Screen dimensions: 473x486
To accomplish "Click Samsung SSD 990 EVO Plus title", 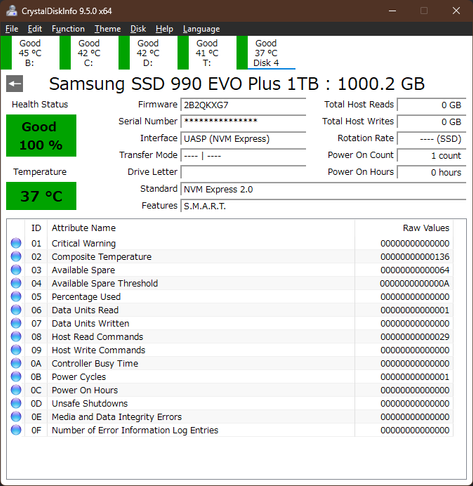I will 237,84.
